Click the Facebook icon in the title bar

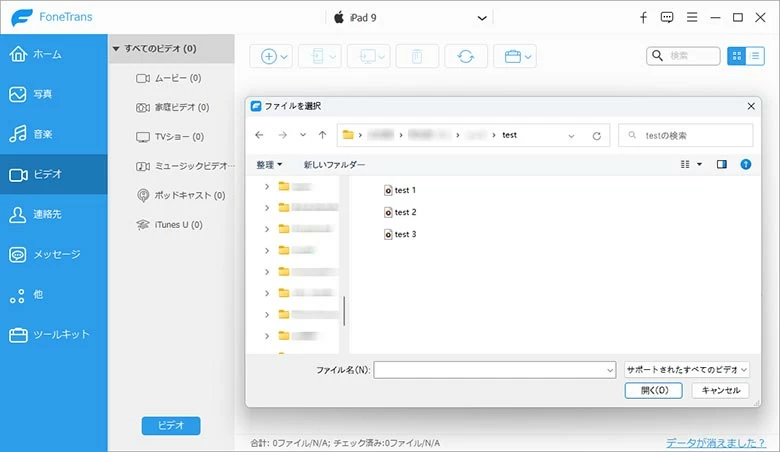(643, 18)
